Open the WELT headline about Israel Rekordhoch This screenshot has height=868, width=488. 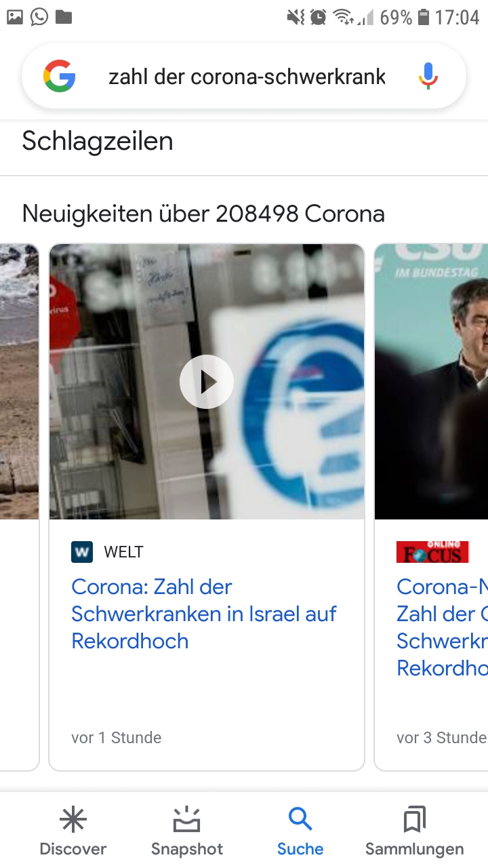[204, 614]
